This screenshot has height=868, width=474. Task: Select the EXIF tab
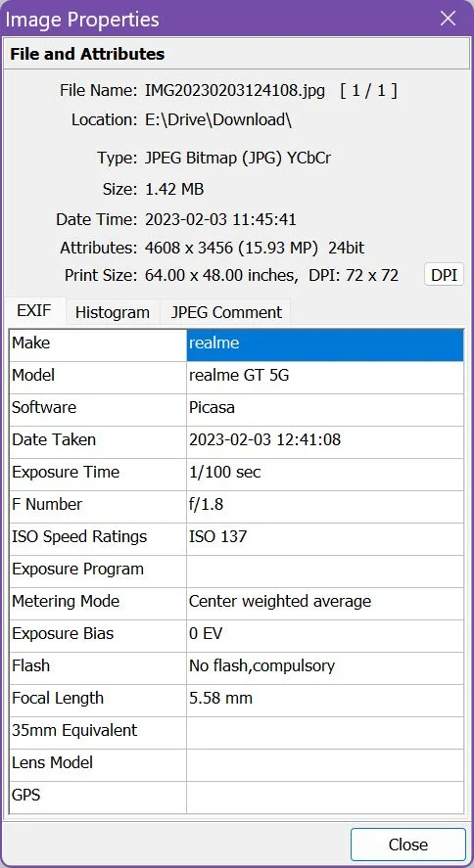[x=33, y=310]
